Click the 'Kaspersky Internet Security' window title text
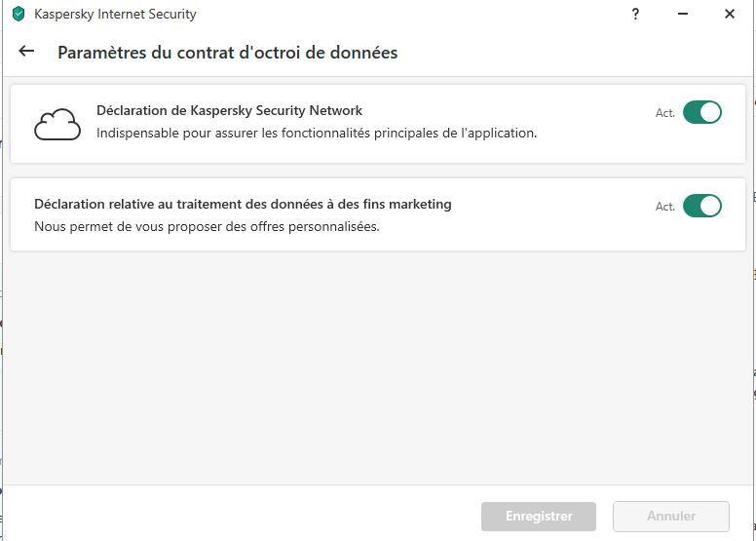 [115, 14]
